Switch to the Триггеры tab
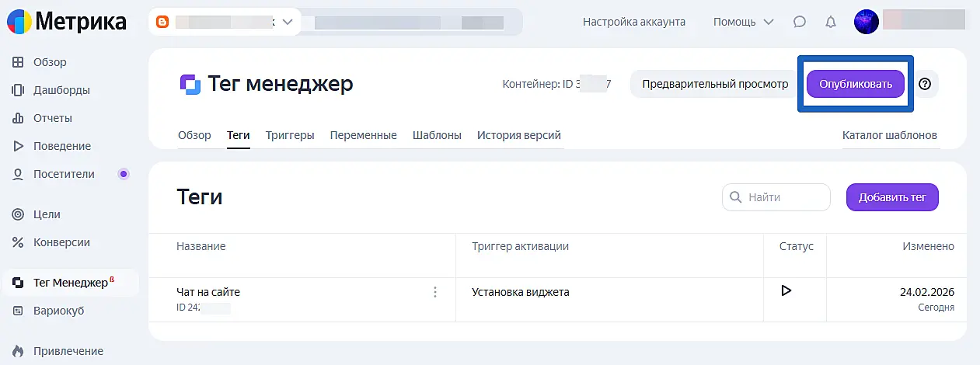Viewport: 980px width, 365px height. 290,135
